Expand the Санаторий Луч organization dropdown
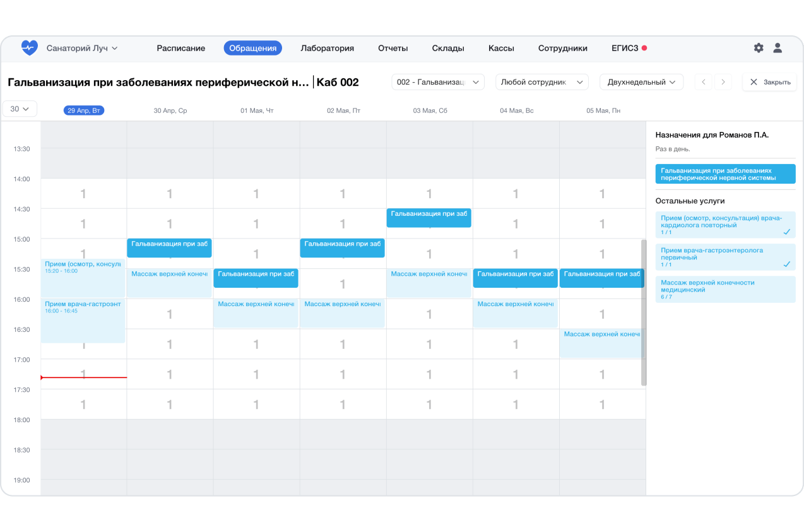This screenshot has height=532, width=804. point(82,48)
